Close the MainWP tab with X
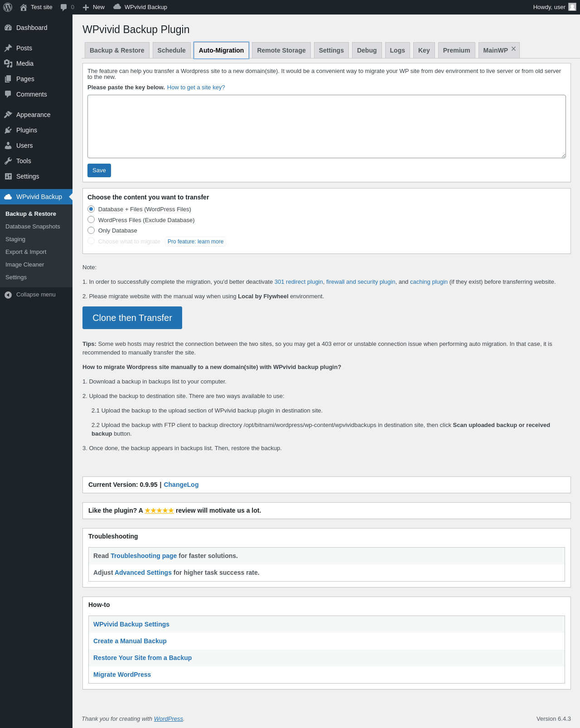The height and width of the screenshot is (728, 580). (513, 49)
